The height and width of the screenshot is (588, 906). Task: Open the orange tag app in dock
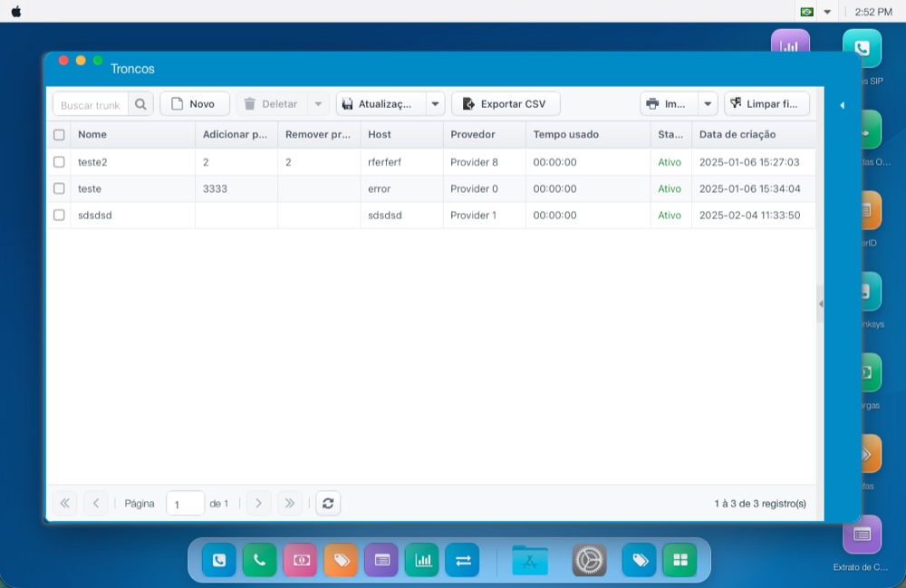pyautogui.click(x=341, y=560)
